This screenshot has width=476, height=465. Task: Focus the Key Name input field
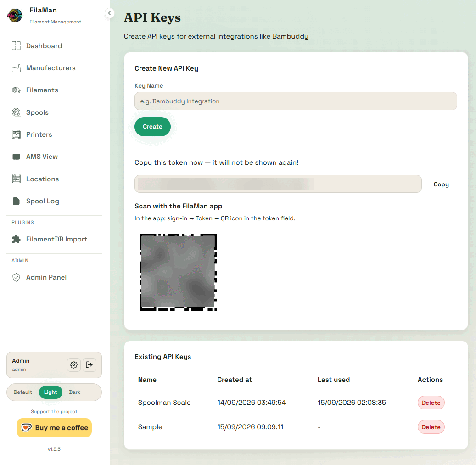tap(296, 101)
